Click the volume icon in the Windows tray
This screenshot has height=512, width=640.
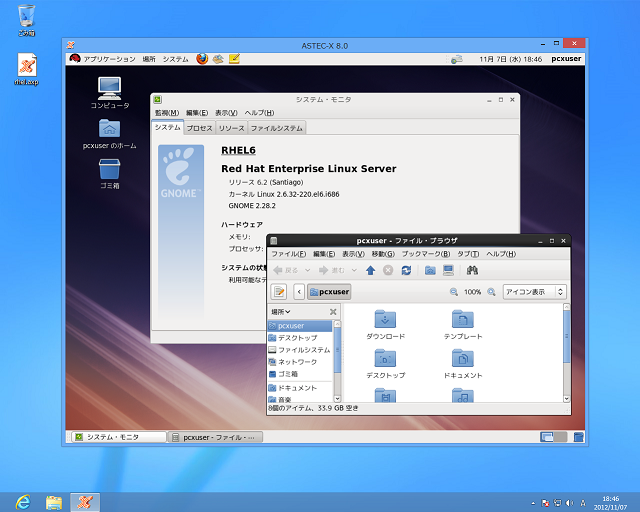pos(569,503)
